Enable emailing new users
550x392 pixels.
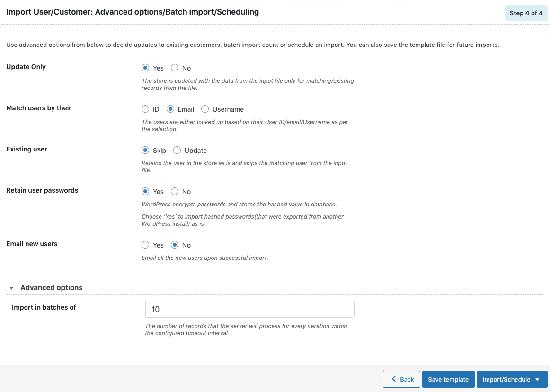145,245
